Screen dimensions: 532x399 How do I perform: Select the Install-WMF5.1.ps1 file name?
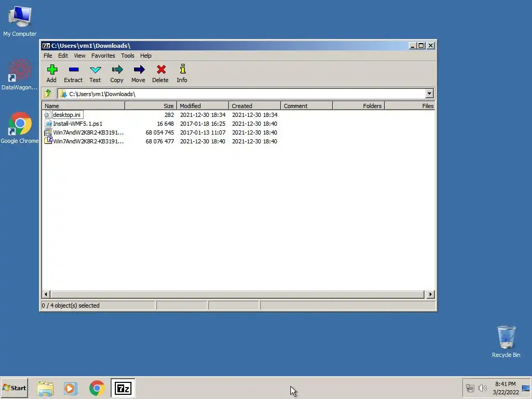[78, 124]
